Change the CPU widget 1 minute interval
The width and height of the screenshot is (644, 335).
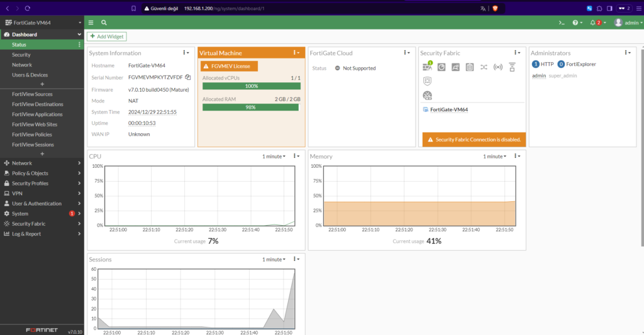pyautogui.click(x=274, y=157)
